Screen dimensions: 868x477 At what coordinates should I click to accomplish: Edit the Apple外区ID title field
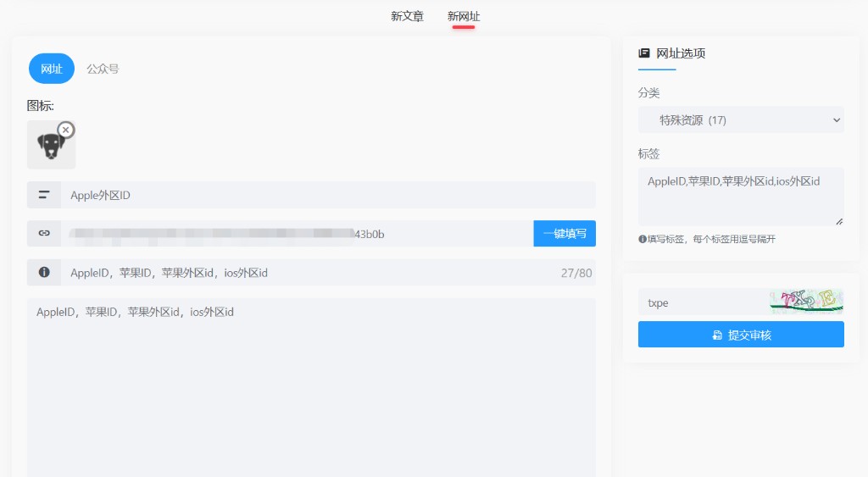(328, 195)
